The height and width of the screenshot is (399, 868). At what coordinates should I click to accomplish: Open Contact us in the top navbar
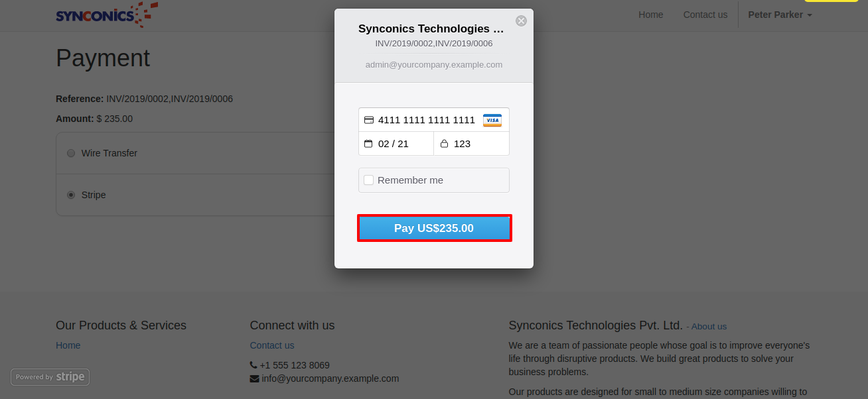click(705, 15)
